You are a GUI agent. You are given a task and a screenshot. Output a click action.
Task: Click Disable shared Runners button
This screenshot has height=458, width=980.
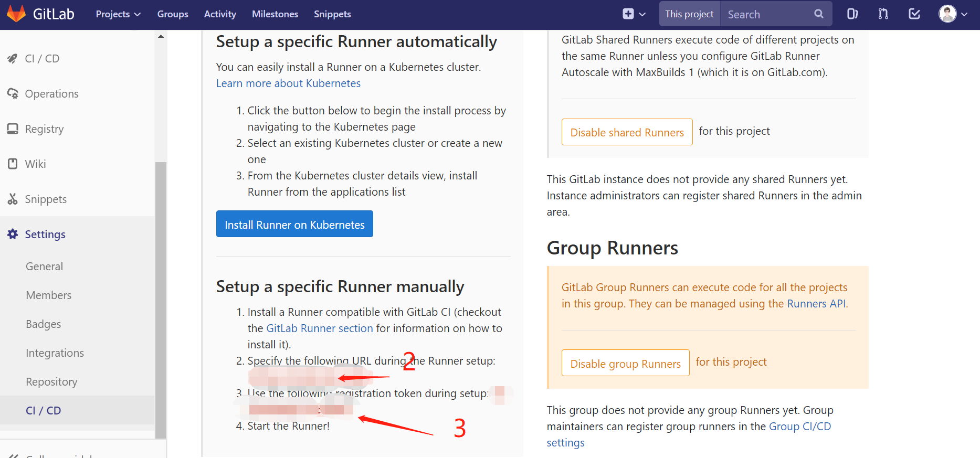[x=627, y=132]
